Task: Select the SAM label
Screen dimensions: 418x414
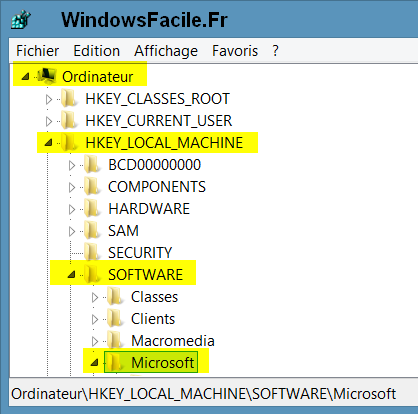Action: 123,231
